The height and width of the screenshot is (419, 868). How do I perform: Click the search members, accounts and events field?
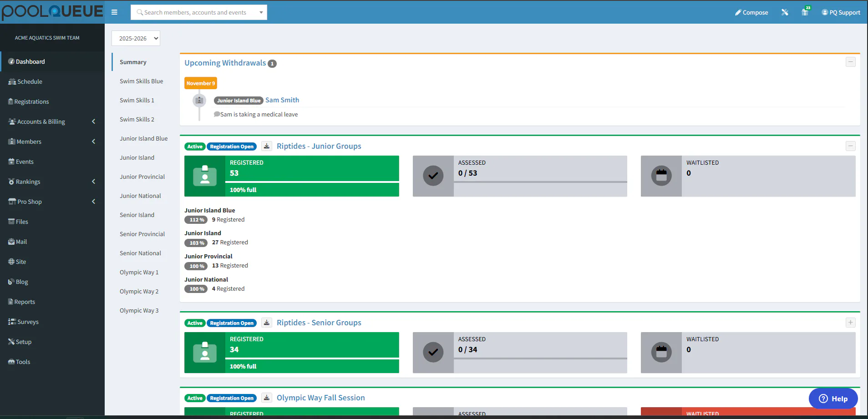(x=198, y=12)
